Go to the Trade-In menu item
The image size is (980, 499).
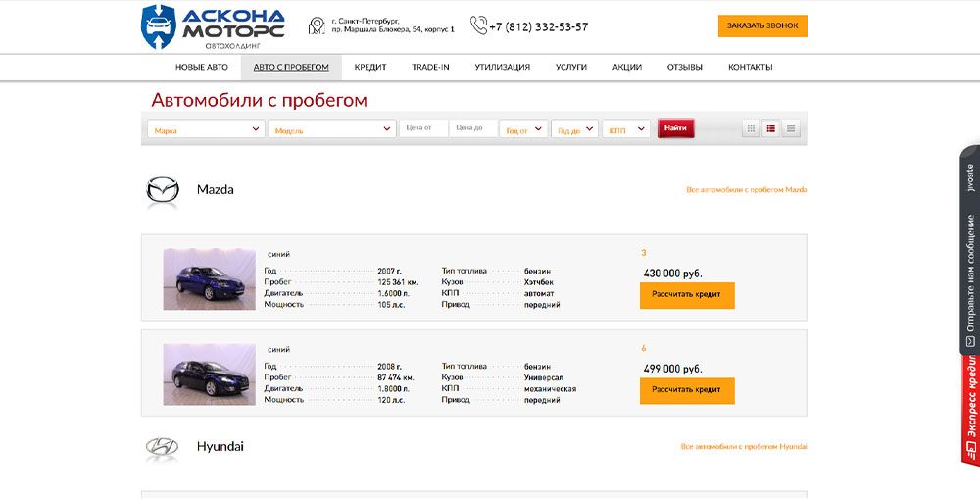430,67
